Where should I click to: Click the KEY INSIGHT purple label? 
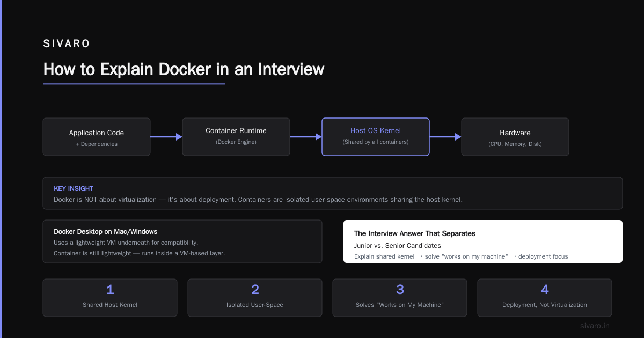pyautogui.click(x=74, y=189)
